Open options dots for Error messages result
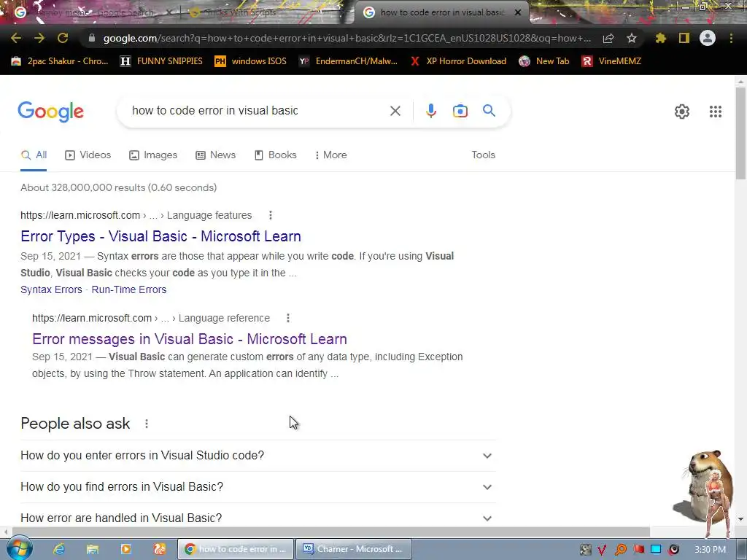The image size is (747, 560). point(287,318)
